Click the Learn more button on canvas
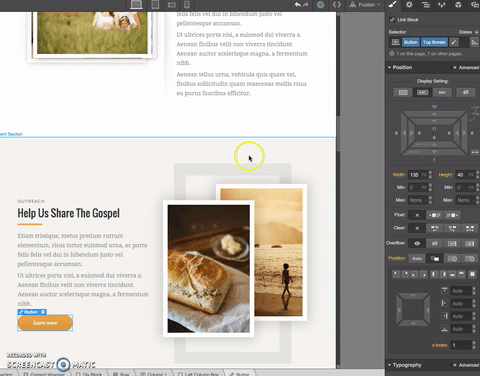Image resolution: width=480 pixels, height=376 pixels. point(45,323)
